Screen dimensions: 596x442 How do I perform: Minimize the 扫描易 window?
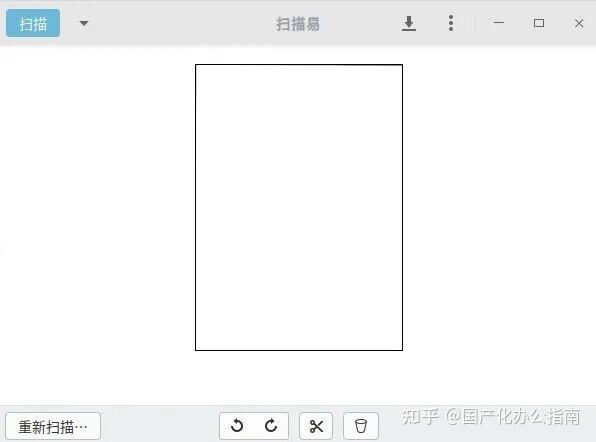[x=499, y=23]
